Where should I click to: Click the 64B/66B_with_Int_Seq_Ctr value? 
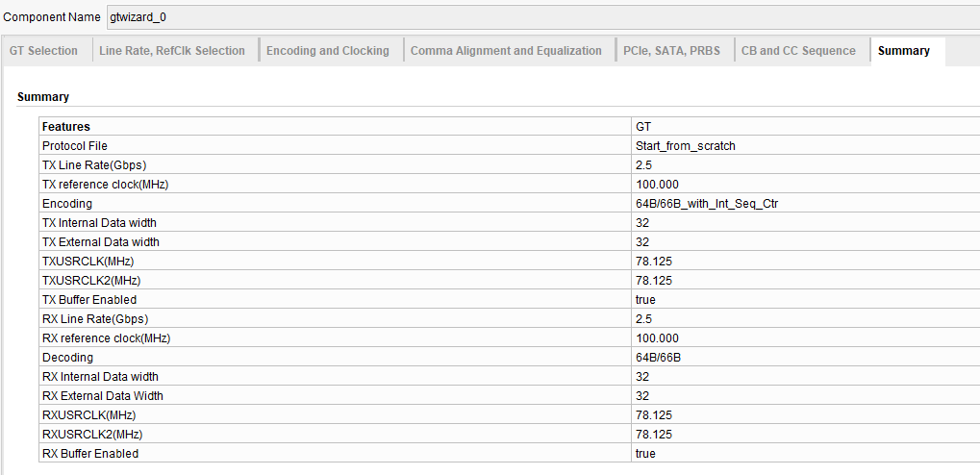pyautogui.click(x=706, y=204)
